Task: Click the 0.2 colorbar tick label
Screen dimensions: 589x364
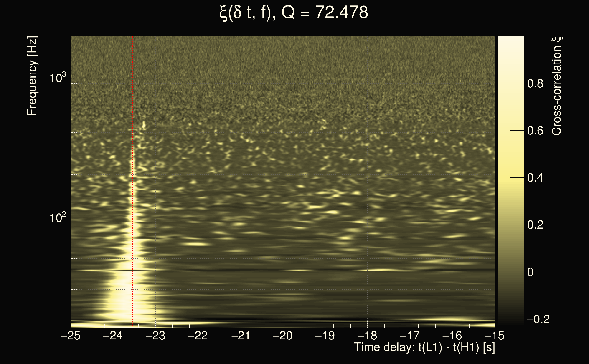Action: pos(535,225)
